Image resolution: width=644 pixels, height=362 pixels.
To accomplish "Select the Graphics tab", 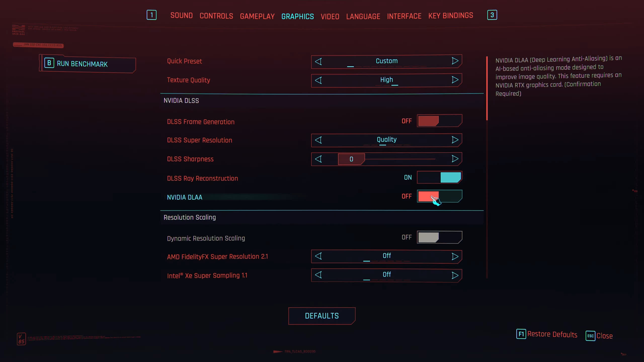I will (298, 17).
